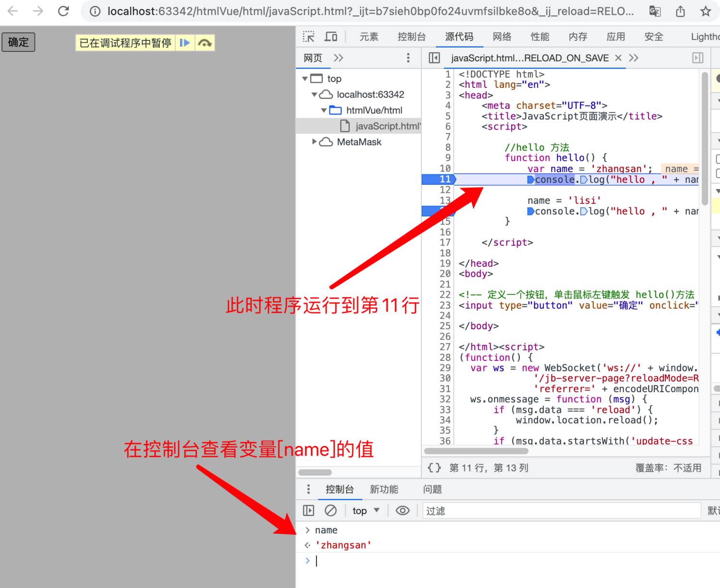
Task: Select the 源代码 tab
Action: [459, 36]
